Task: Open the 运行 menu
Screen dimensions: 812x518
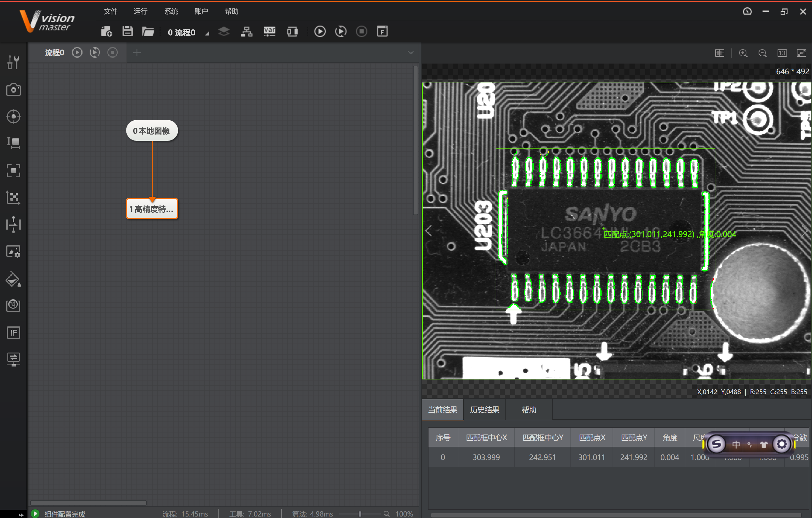Action: (140, 12)
